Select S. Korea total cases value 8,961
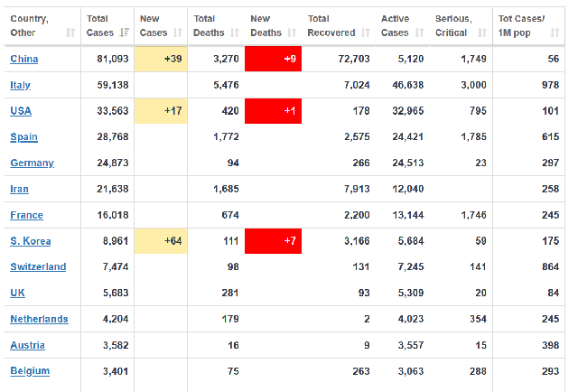This screenshot has height=392, width=578. pyautogui.click(x=116, y=241)
